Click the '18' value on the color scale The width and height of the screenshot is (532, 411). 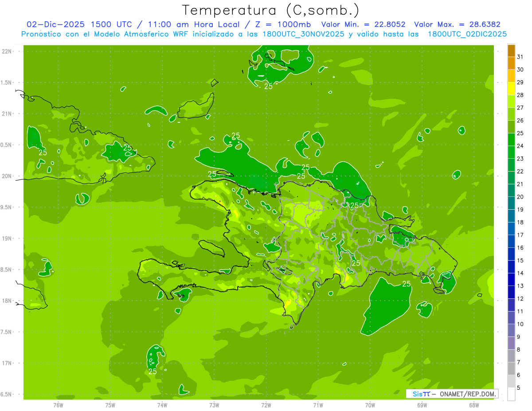click(520, 222)
